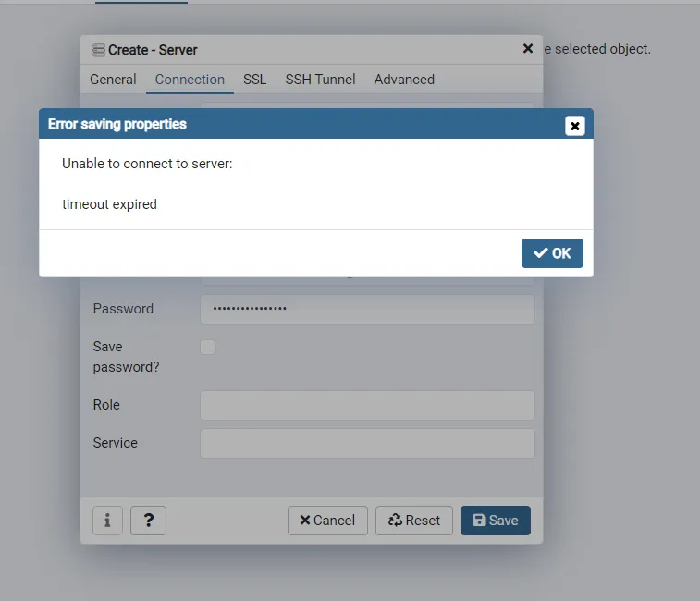Switch to the General tab
Image resolution: width=700 pixels, height=601 pixels.
pyautogui.click(x=113, y=80)
